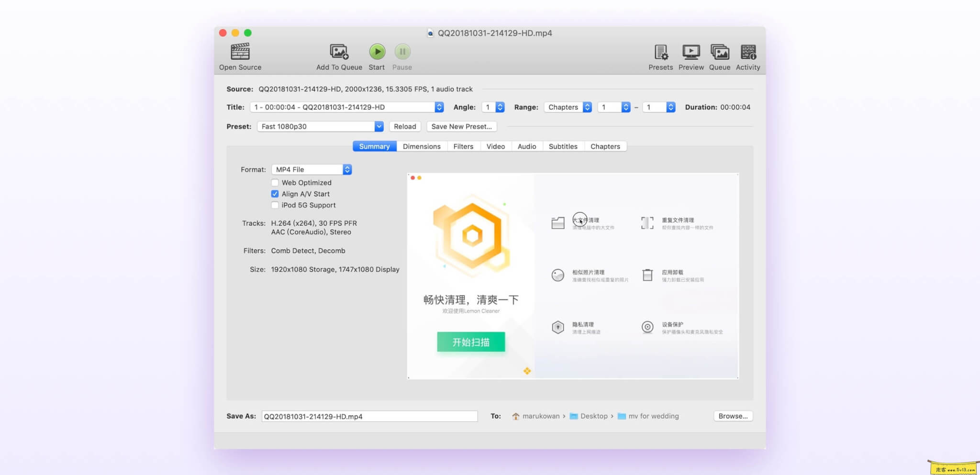Enable Web Optimized output
This screenshot has height=475, width=980.
coord(275,182)
